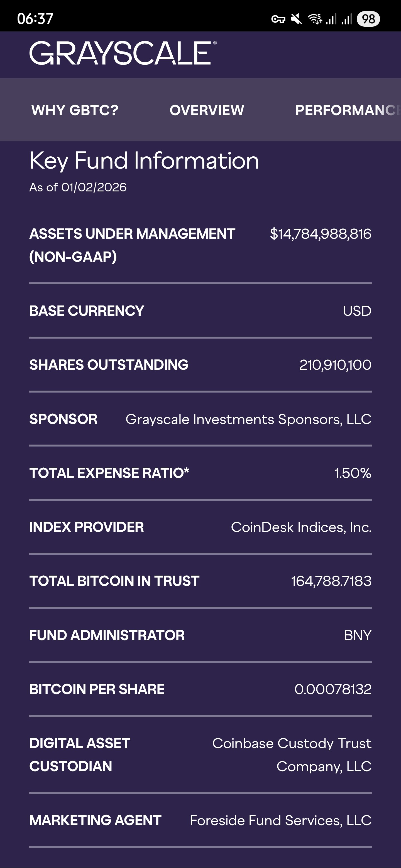Select the assets under management value $14,784,988,816
Screen dimensions: 401x868
pos(321,234)
